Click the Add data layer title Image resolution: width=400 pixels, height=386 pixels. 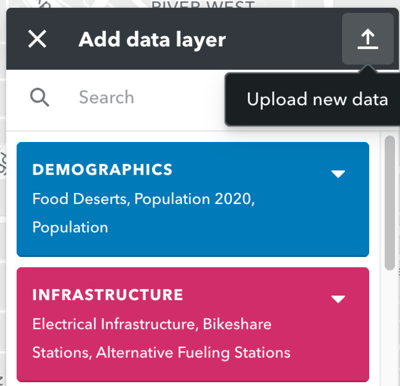tap(152, 40)
